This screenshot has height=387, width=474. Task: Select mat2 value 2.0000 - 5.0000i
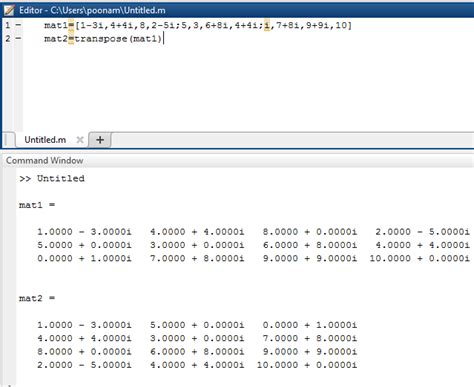point(84,365)
